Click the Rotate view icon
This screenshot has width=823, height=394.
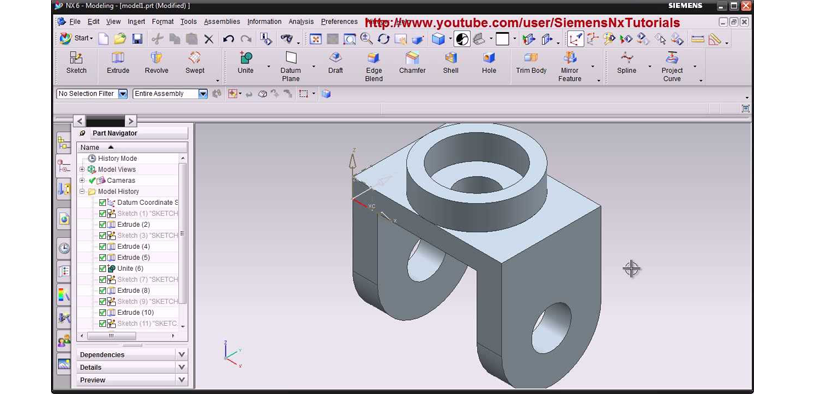384,39
